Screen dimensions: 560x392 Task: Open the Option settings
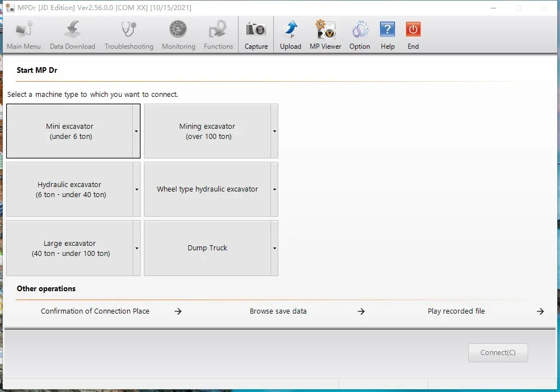point(359,34)
